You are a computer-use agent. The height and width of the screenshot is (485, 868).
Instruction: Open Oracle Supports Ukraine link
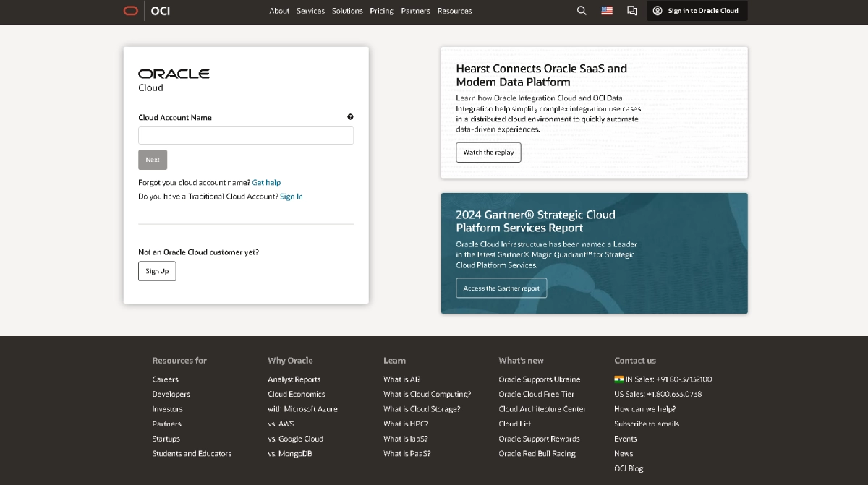click(x=539, y=379)
